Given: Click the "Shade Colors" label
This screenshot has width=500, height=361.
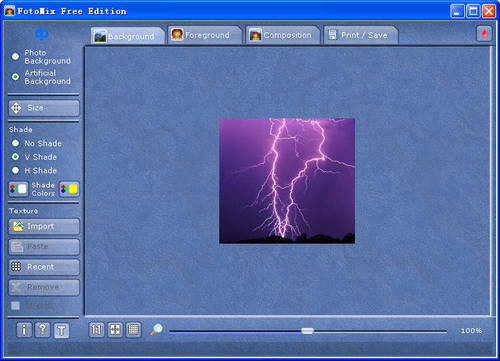Looking at the screenshot, I should point(43,189).
